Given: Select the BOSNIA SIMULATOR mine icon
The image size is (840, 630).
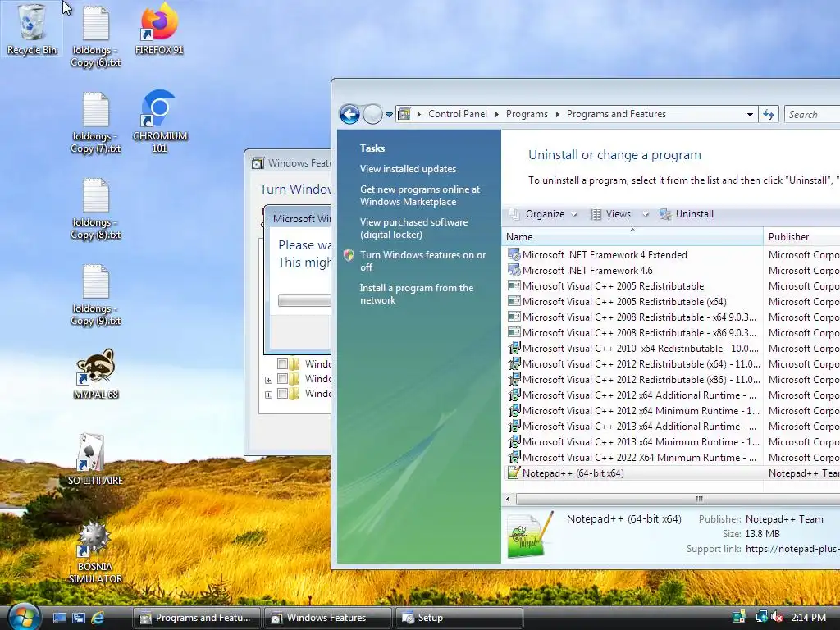Looking at the screenshot, I should 95,552.
